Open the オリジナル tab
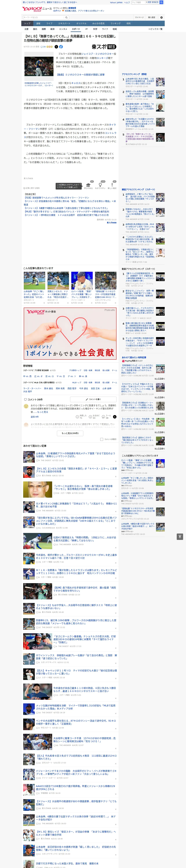The height and width of the screenshot is (868, 186). [81, 24]
